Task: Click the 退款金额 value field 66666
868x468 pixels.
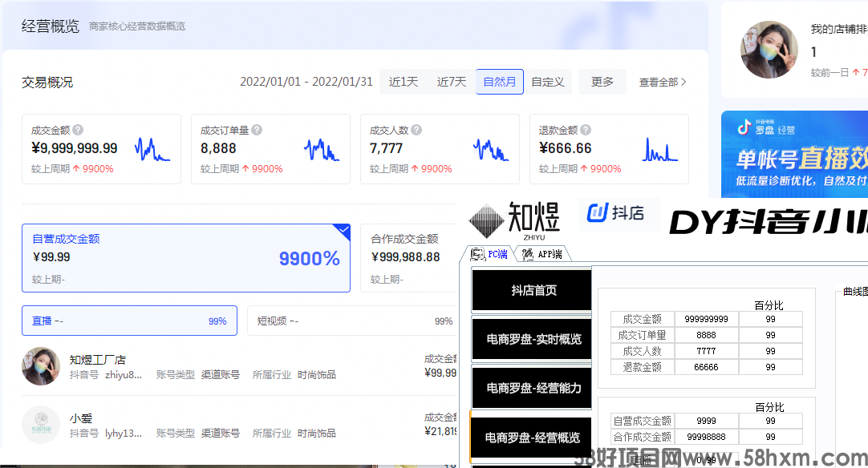Action: [x=707, y=367]
